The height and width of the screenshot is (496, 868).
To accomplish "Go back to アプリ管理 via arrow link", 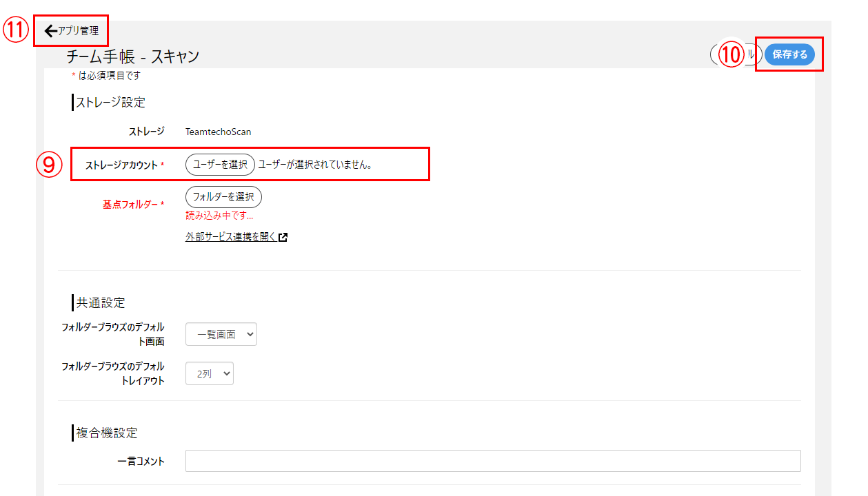I will pos(72,30).
